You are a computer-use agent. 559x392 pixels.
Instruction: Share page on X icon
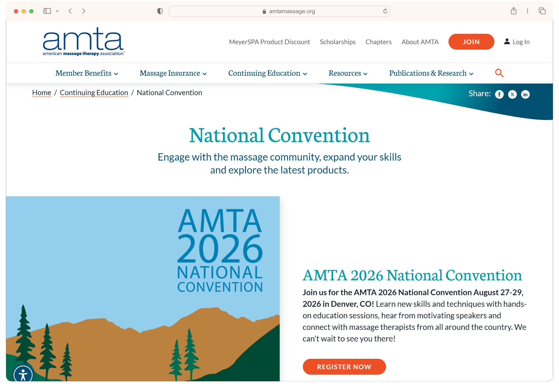tap(512, 94)
